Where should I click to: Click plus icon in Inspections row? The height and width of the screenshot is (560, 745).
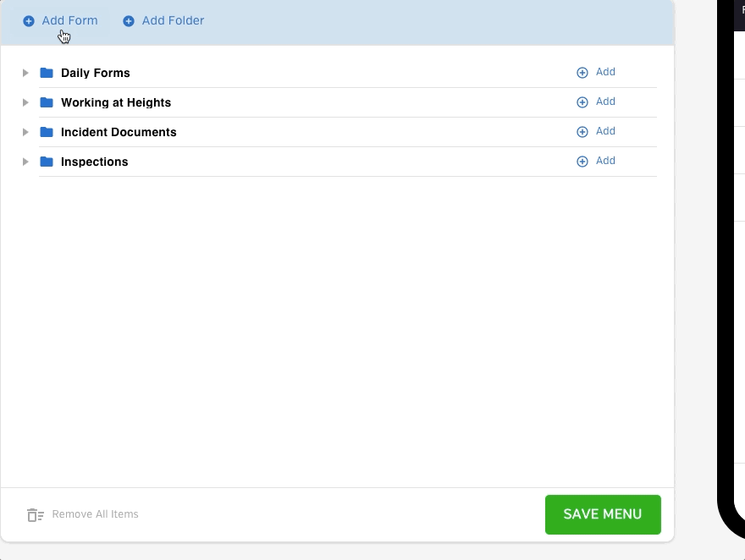click(x=582, y=162)
